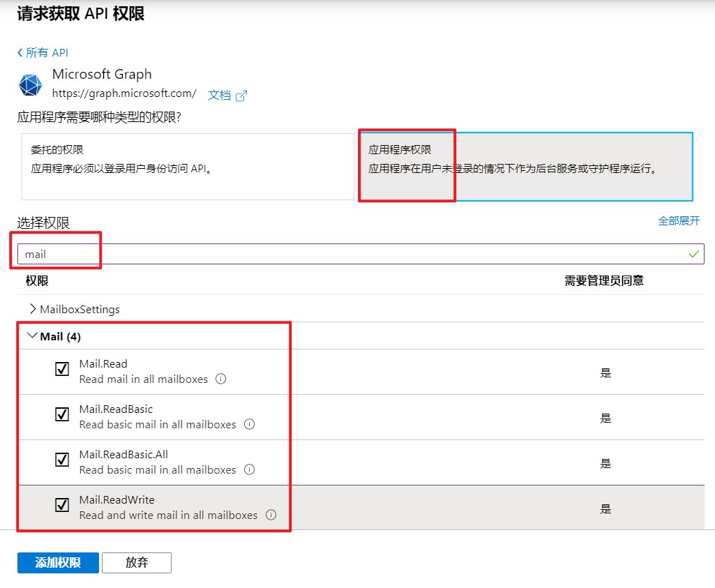Click the 添加权限 button

coord(58,562)
